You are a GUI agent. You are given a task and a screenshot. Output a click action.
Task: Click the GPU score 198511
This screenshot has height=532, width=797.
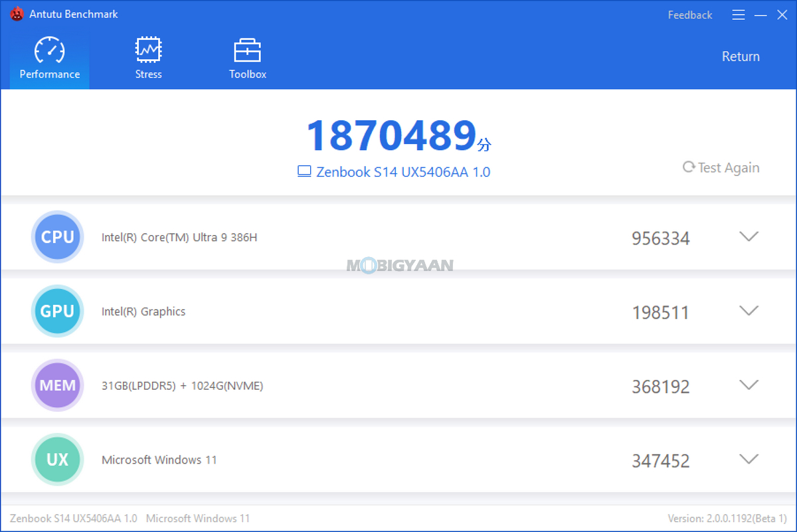coord(661,312)
